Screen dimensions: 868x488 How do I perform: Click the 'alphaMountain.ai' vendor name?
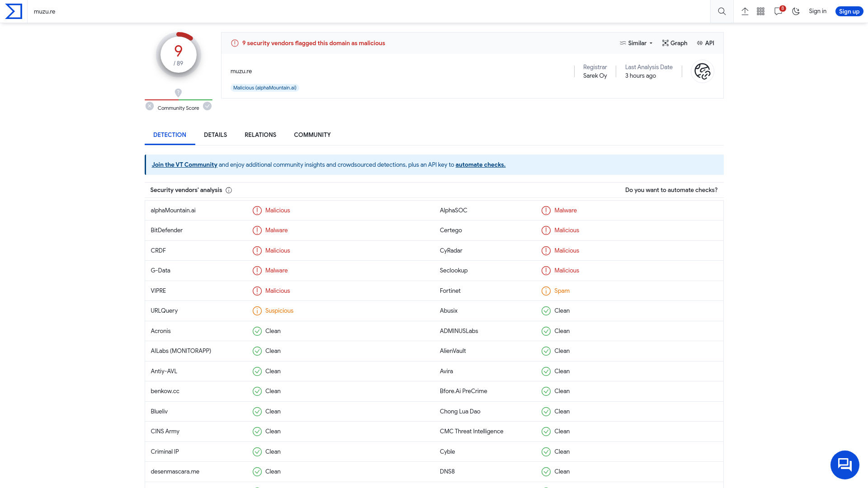tap(173, 211)
